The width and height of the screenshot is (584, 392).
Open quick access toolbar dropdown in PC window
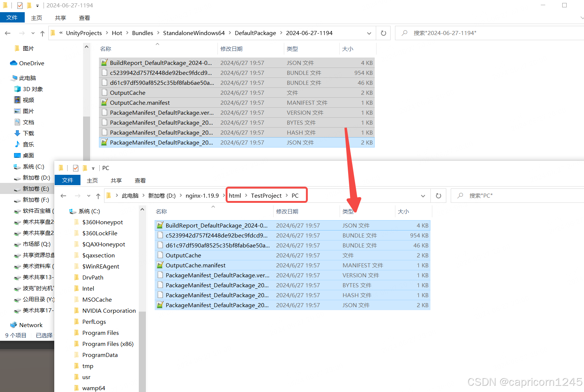[x=93, y=168]
